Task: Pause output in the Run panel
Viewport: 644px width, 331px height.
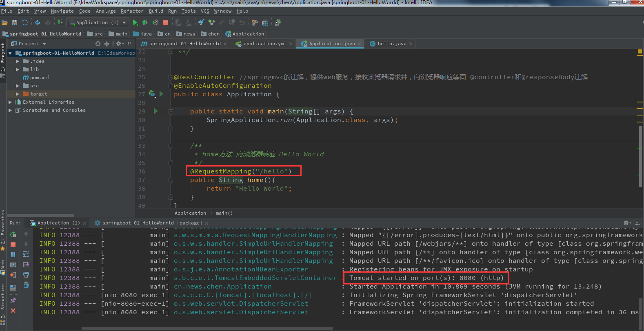Action: click(13, 254)
